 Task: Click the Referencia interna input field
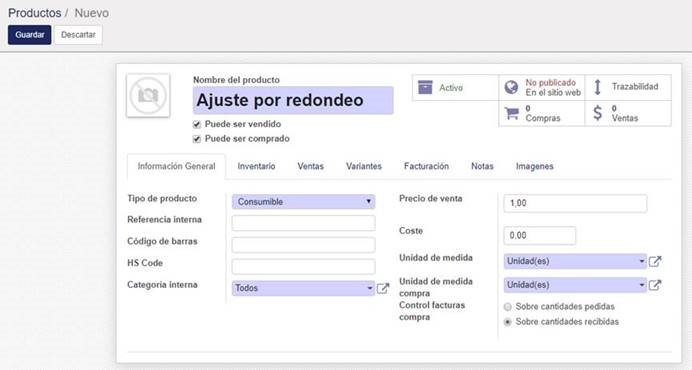304,223
